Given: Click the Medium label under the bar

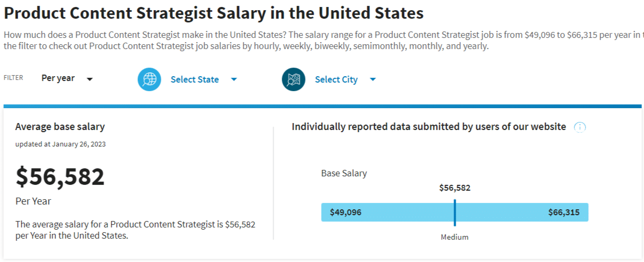Looking at the screenshot, I should (x=455, y=237).
